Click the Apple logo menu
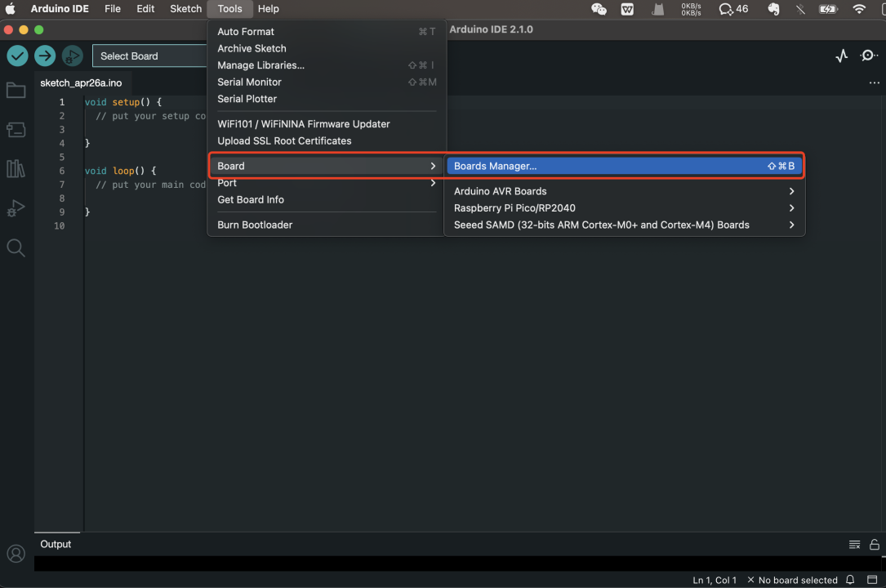The image size is (886, 588). [x=10, y=8]
